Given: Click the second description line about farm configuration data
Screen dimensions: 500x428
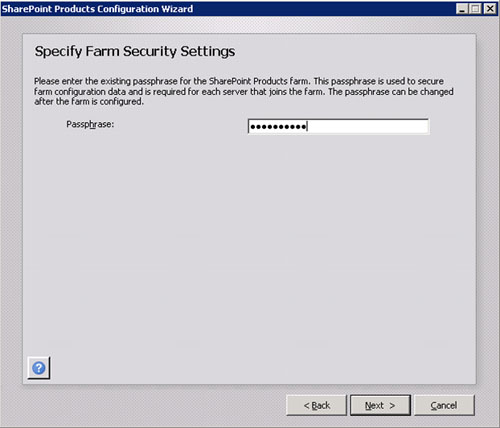Looking at the screenshot, I should click(x=244, y=91).
